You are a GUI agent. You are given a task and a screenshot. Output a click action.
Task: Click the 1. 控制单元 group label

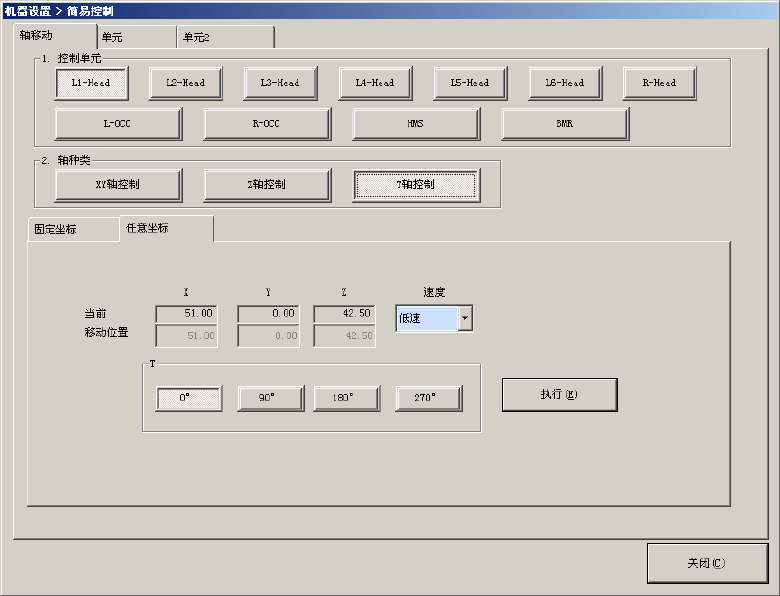click(72, 58)
